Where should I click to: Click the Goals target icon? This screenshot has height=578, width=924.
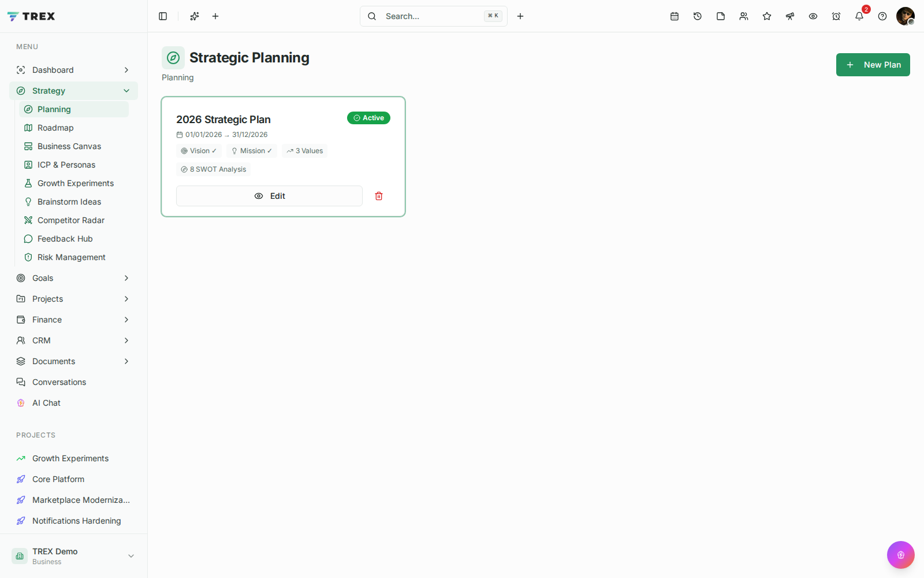pyautogui.click(x=21, y=278)
